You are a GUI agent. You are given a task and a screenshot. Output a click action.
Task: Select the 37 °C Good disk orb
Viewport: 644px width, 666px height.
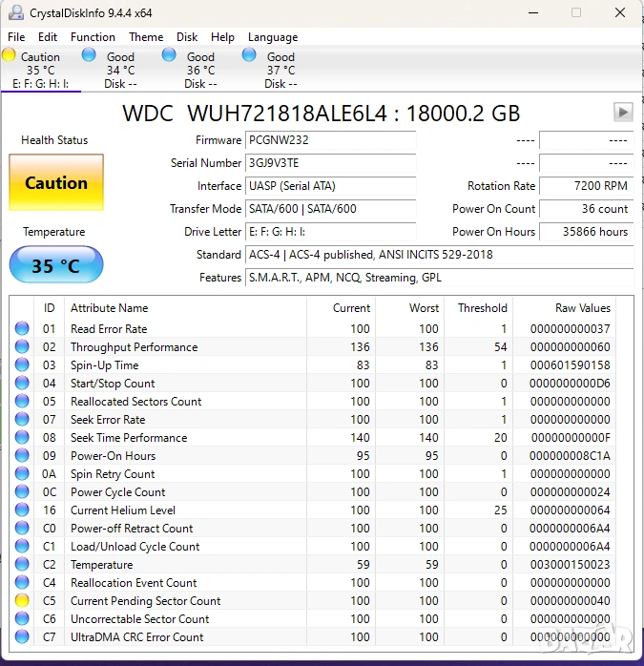coord(250,56)
